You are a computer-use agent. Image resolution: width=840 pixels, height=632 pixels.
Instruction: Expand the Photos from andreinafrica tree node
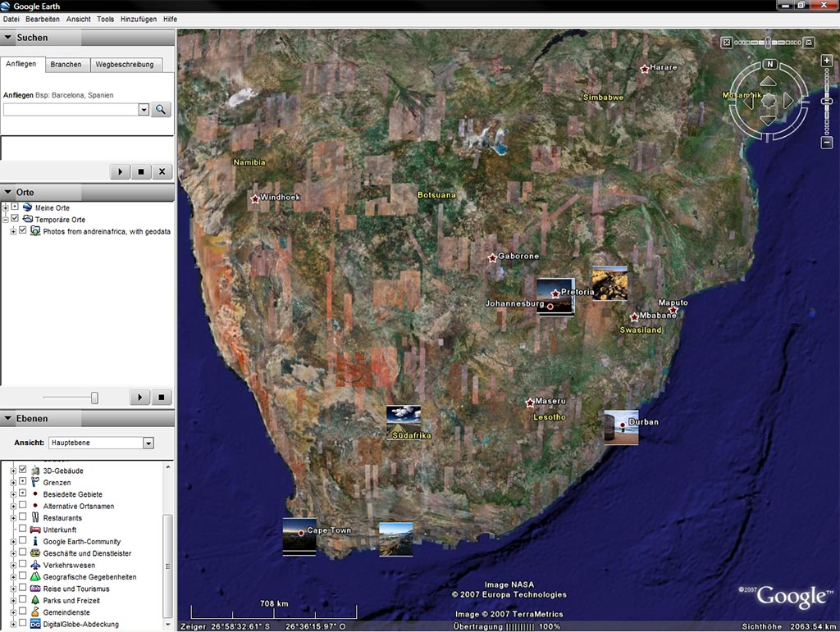[x=13, y=231]
